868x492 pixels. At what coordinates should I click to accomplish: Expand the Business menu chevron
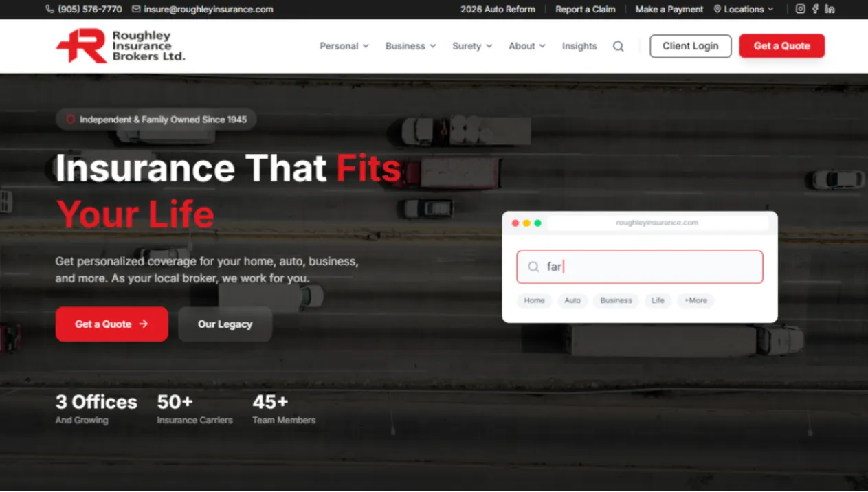(x=433, y=46)
